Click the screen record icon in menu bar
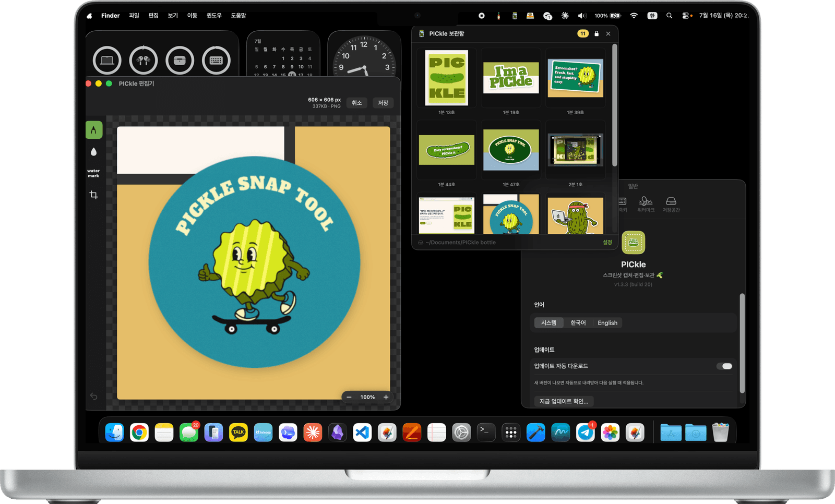 point(482,16)
